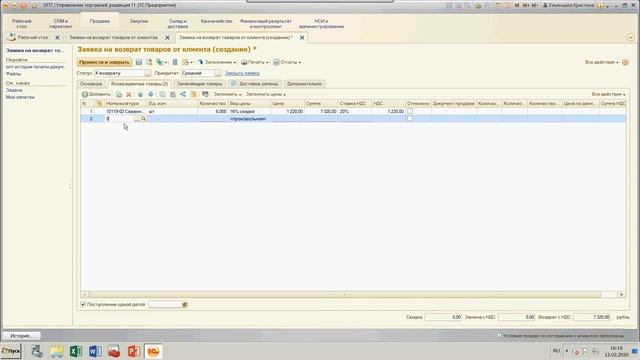Open НСИ и администрирование section
This screenshot has width=640, height=360.
[x=321, y=24]
